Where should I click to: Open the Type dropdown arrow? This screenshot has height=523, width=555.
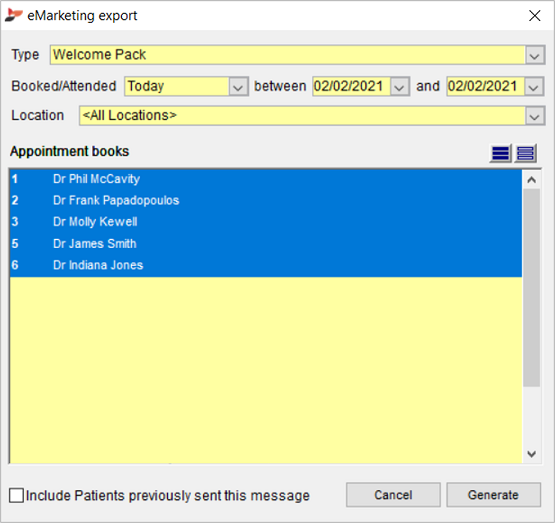point(534,55)
